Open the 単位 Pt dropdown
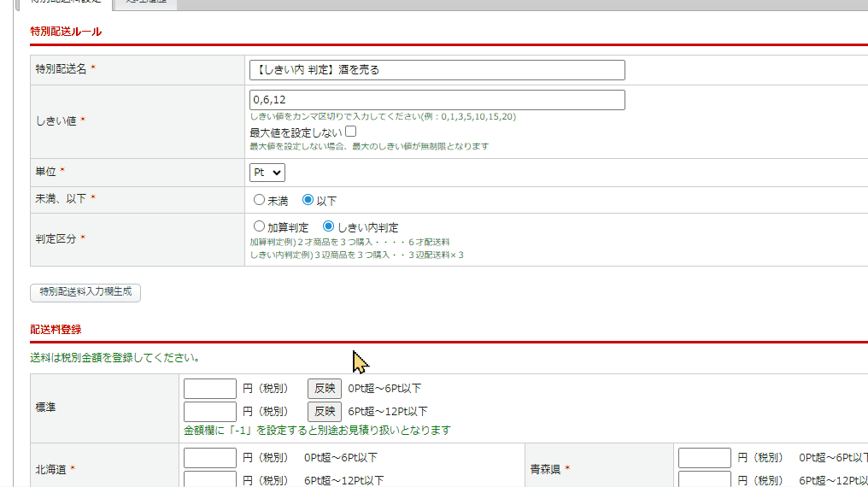The height and width of the screenshot is (487, 868). pos(267,173)
